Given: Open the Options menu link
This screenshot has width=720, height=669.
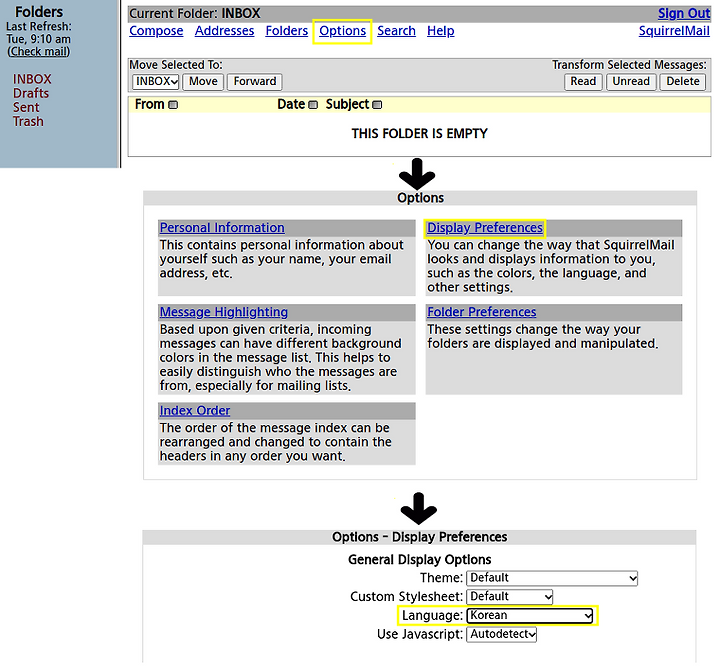Looking at the screenshot, I should 343,31.
